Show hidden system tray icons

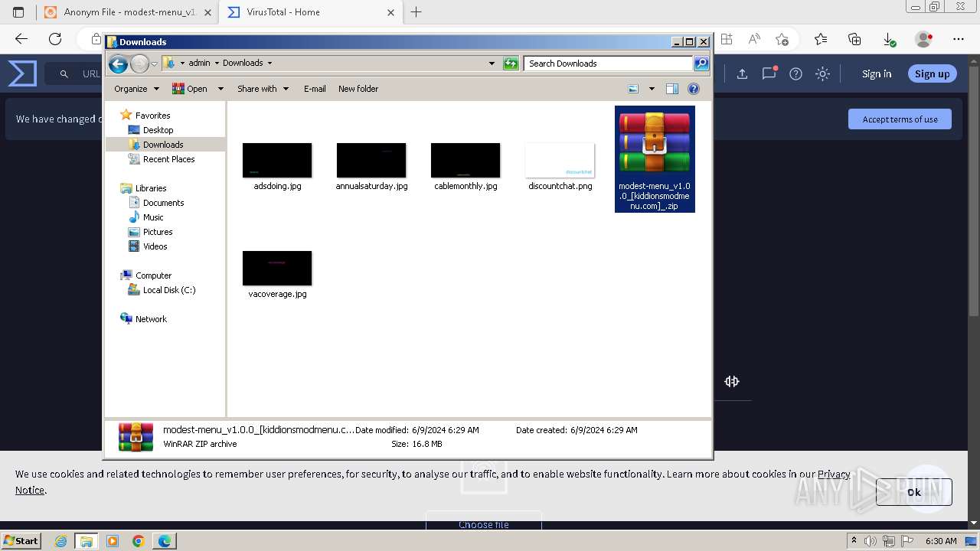[x=854, y=541]
